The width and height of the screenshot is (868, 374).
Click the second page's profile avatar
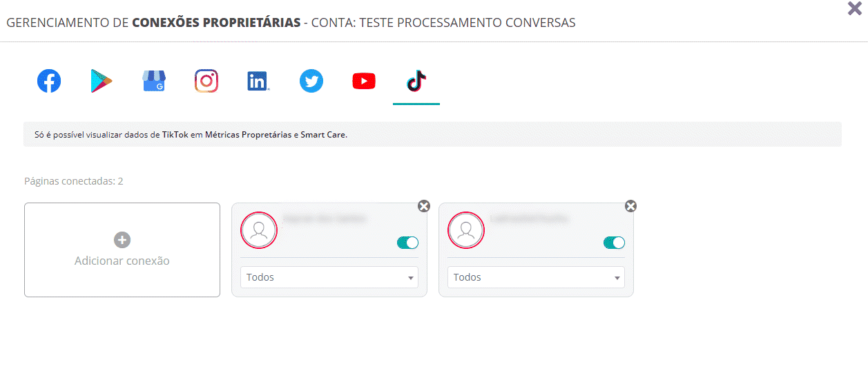tap(466, 230)
